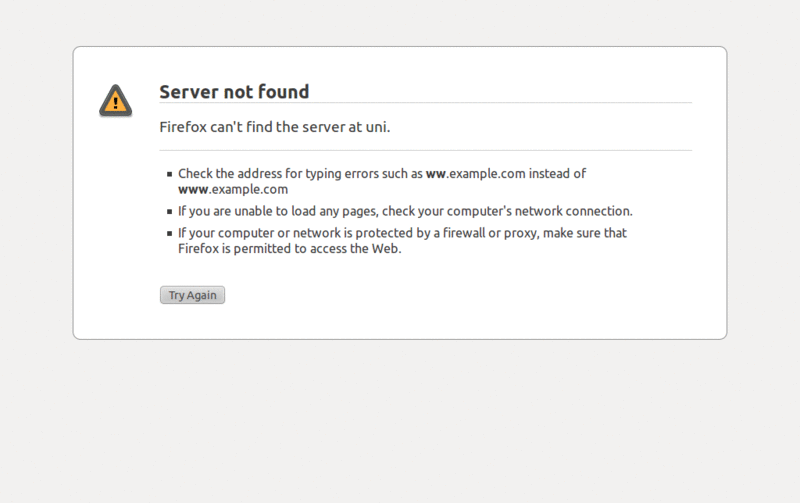Click the divider line beneath the heading
800x503 pixels.
click(426, 103)
